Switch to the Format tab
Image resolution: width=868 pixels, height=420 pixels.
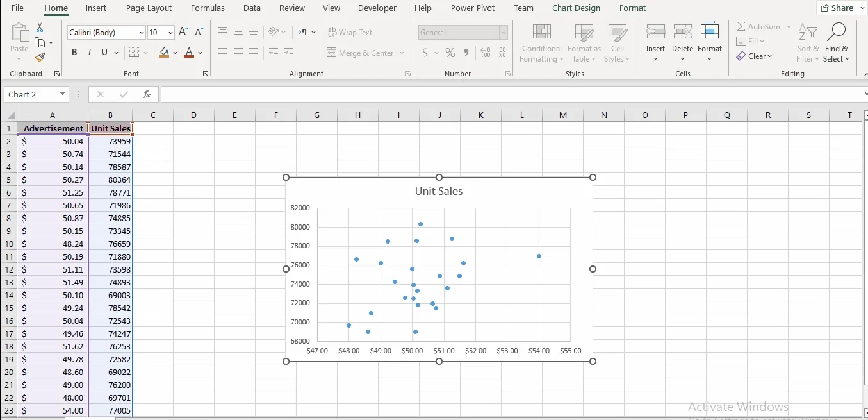pos(632,8)
